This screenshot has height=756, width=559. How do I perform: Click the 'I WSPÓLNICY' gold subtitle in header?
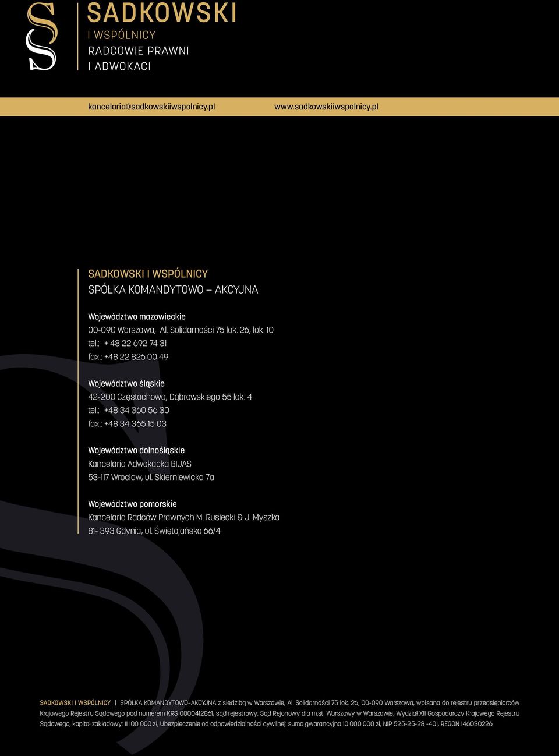tap(122, 35)
